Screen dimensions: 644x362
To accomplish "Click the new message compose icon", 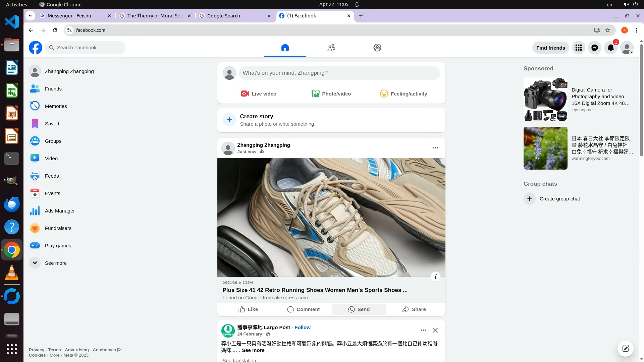I will [x=625, y=348].
